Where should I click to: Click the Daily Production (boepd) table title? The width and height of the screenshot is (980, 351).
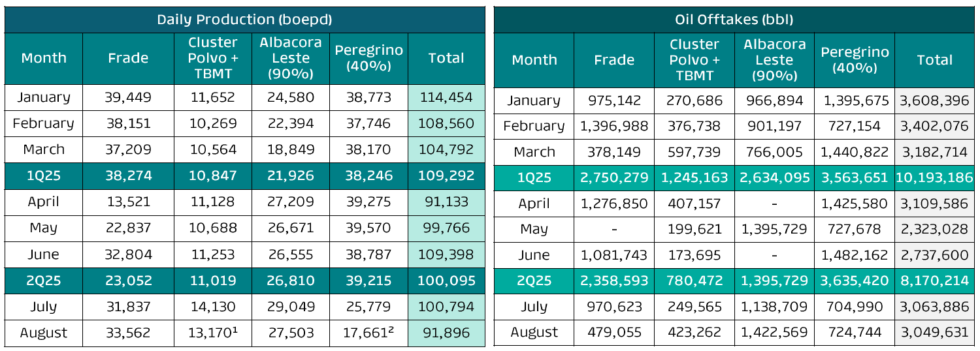244,19
